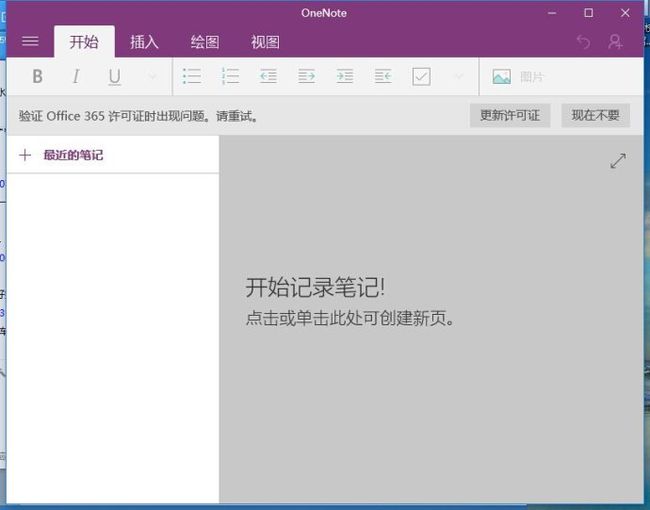Screen dimensions: 650x510
Task: Select the 最近的笔记 heading
Action: [x=73, y=155]
